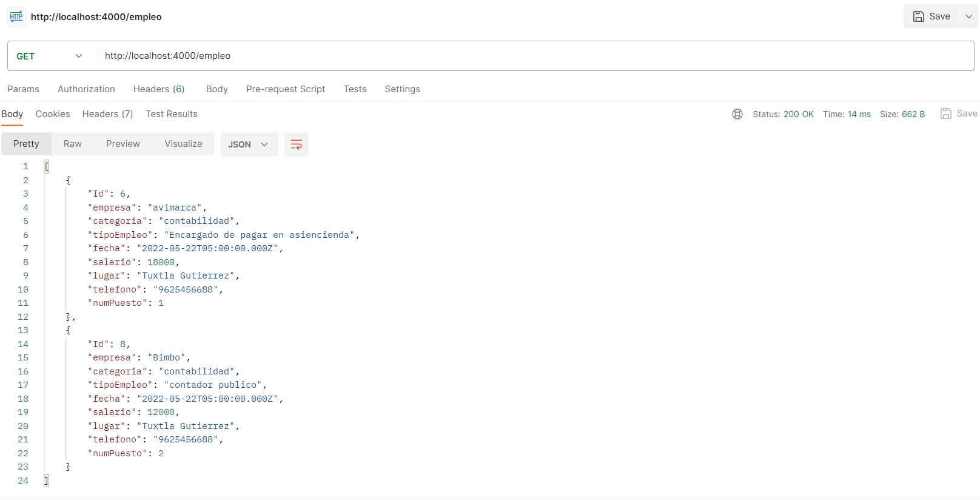980x500 pixels.
Task: Open the Test Results tab
Action: 172,114
